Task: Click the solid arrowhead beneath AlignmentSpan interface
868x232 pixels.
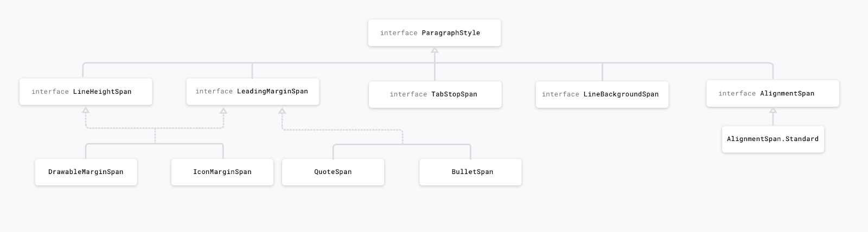Action: (x=773, y=111)
